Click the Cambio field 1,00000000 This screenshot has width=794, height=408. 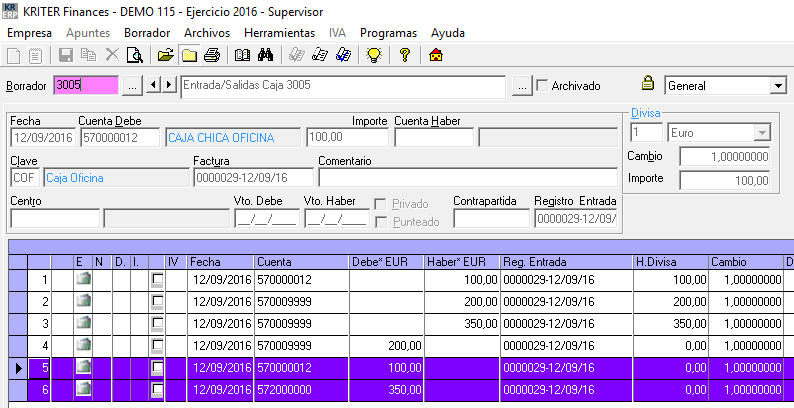click(725, 156)
